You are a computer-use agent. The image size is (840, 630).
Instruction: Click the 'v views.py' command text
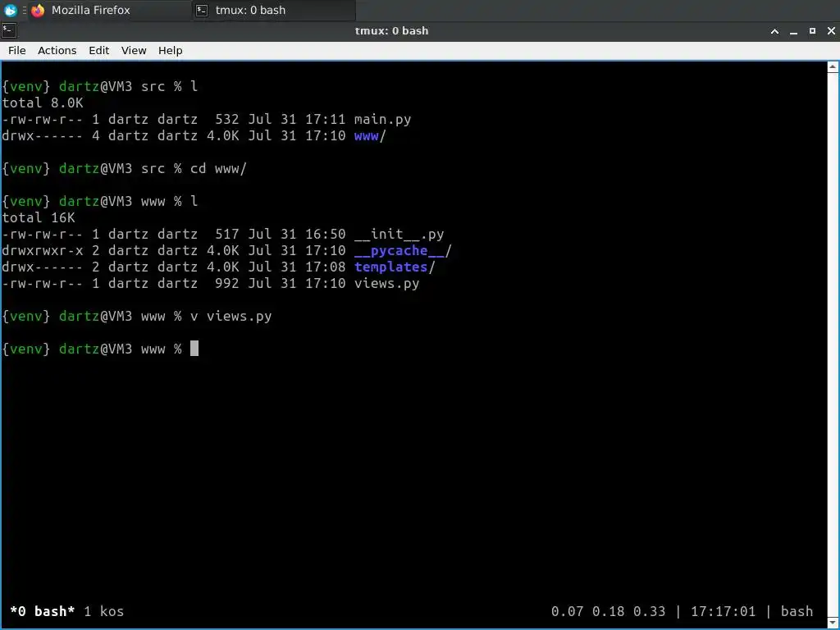point(231,316)
